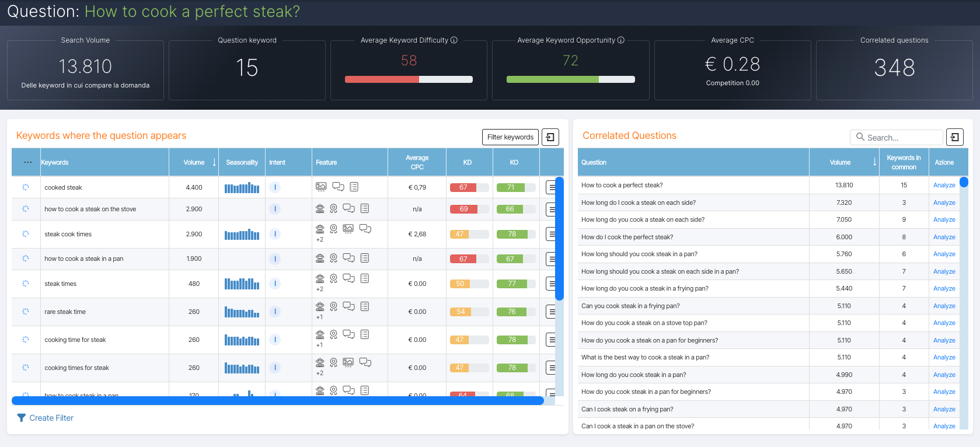Click the Question keyword 15 card
The width and height of the screenshot is (980, 447).
(247, 70)
